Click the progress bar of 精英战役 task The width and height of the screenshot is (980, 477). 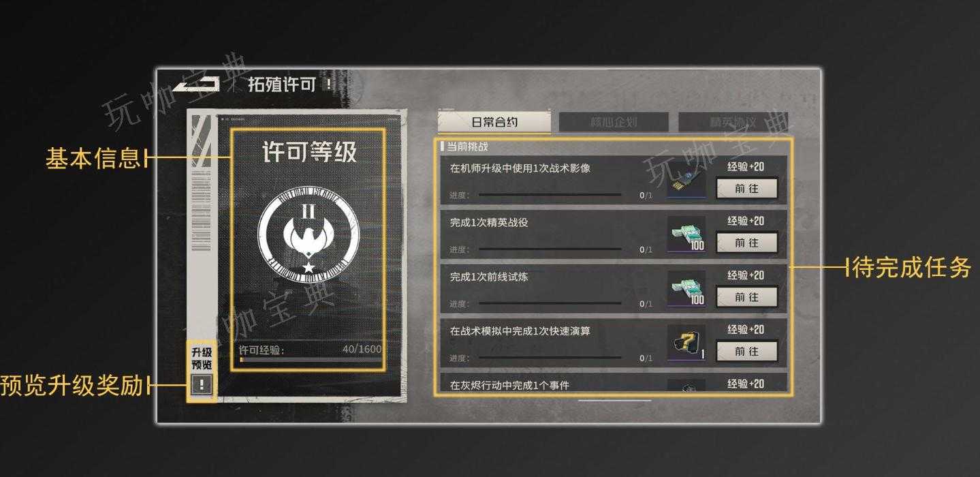point(550,249)
